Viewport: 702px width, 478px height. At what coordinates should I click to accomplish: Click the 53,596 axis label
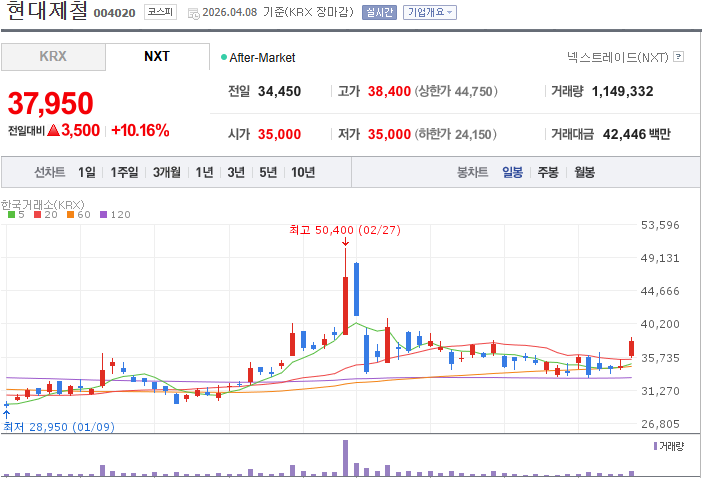coord(660,225)
